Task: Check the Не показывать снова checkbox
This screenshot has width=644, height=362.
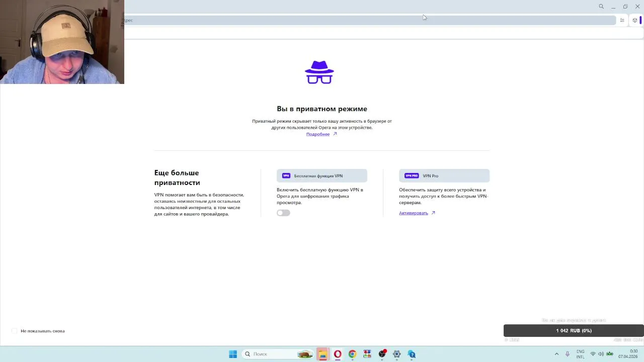Action: [15, 331]
